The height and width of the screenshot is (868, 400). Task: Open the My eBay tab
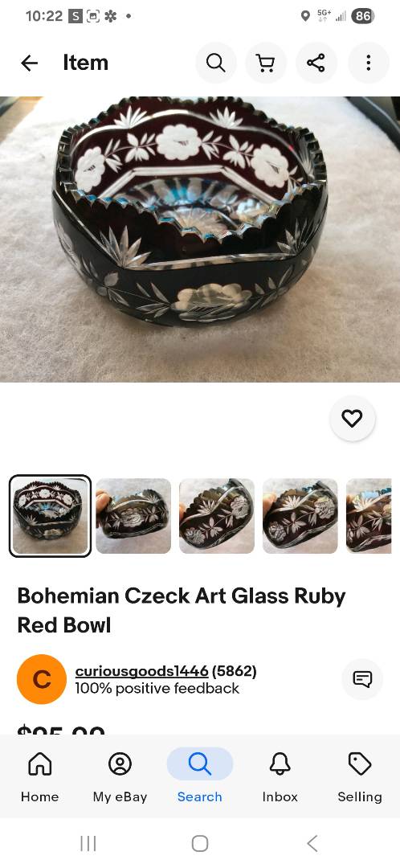pyautogui.click(x=120, y=776)
